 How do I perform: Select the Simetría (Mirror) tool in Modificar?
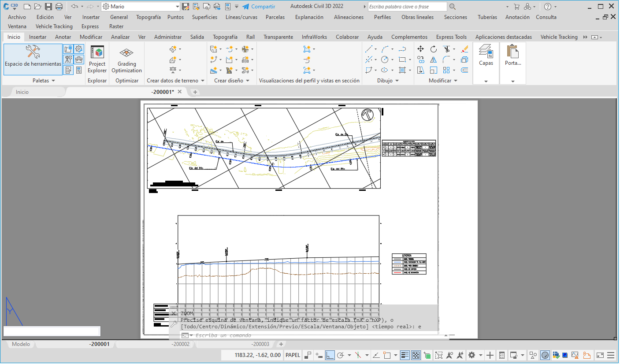tap(434, 59)
